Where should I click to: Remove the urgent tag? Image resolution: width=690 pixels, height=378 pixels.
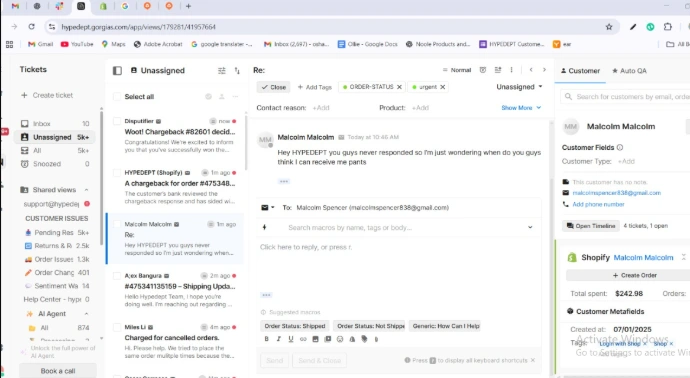(x=443, y=87)
